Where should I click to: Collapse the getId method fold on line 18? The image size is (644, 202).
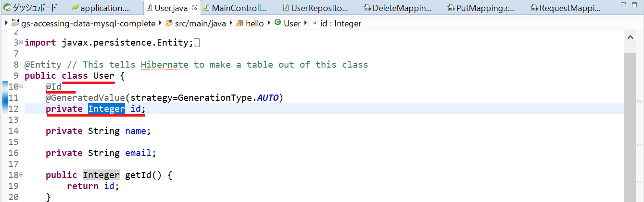(x=21, y=175)
